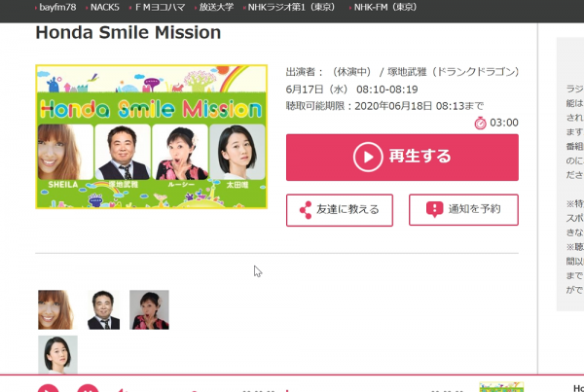Image resolution: width=584 pixels, height=392 pixels.
Task: Click the third cast member profile photo
Action: click(149, 309)
